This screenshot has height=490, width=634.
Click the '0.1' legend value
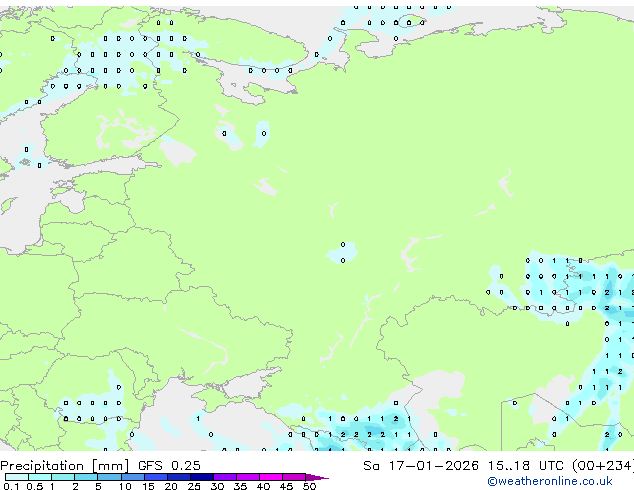tap(11, 486)
